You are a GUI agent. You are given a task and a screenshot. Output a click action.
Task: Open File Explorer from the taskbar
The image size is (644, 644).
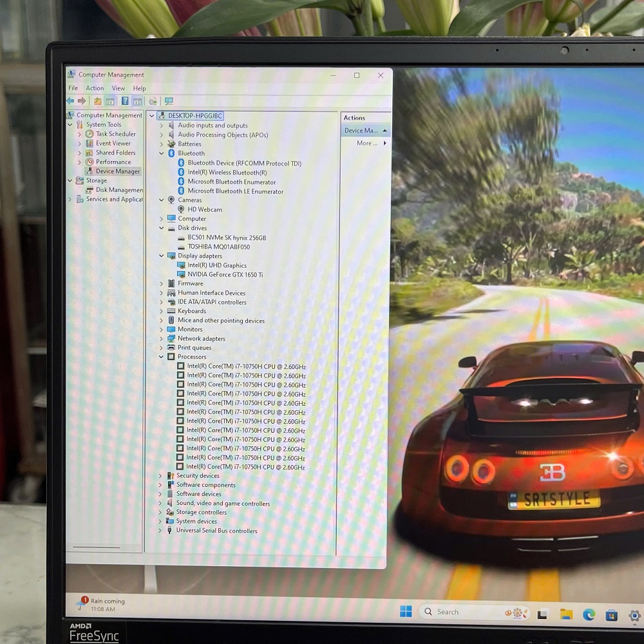click(566, 614)
